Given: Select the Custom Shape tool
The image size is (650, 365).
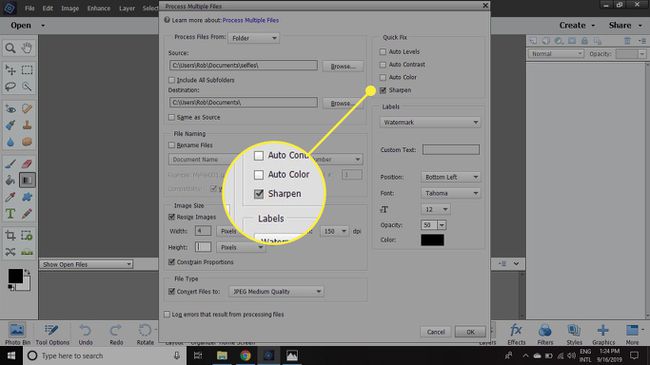Looking at the screenshot, I should (27, 197).
